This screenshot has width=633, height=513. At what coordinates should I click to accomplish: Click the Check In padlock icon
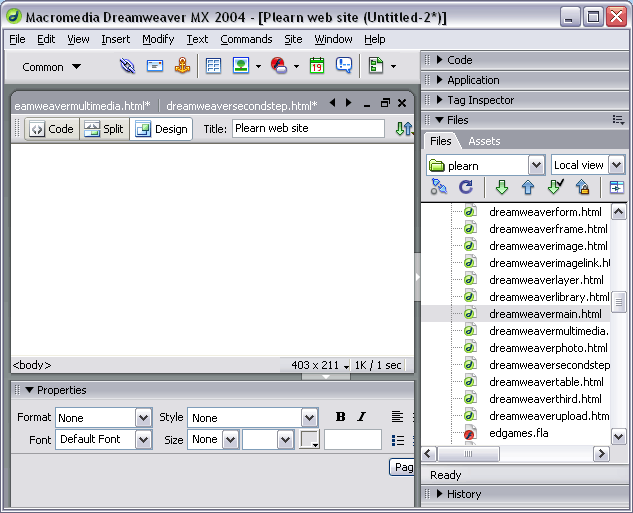(x=582, y=187)
